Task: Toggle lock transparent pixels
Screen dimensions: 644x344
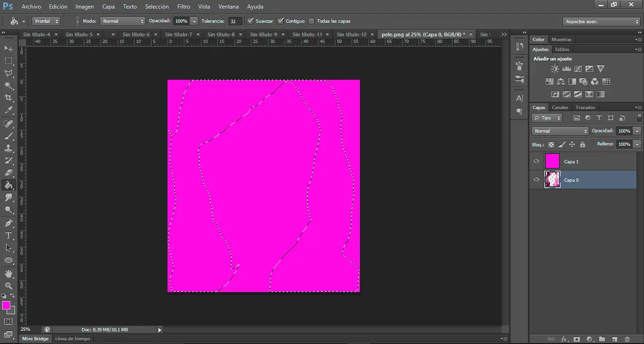Action: point(551,144)
